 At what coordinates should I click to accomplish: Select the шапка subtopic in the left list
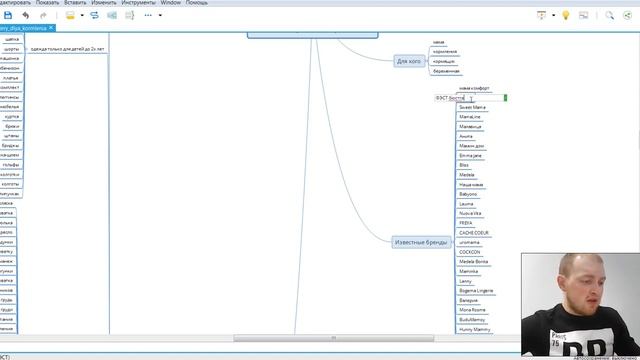[12, 39]
